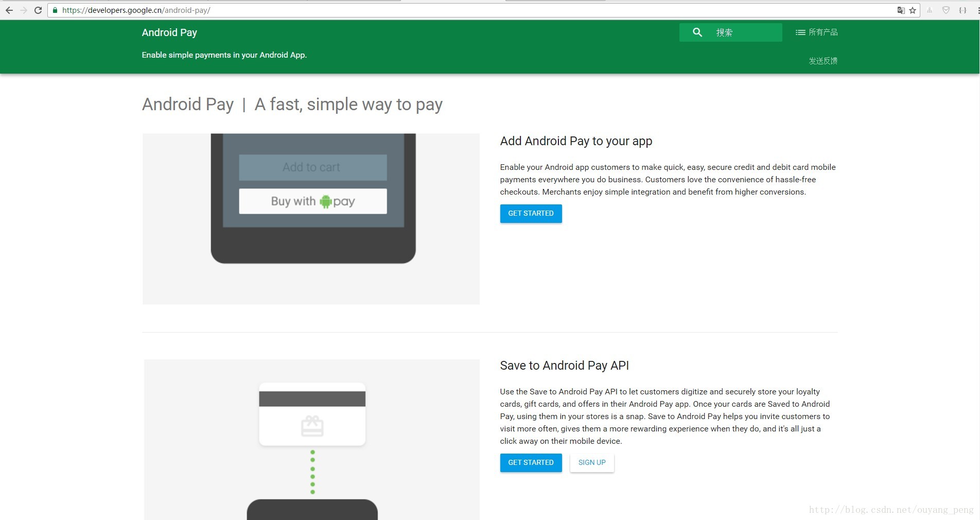This screenshot has height=520, width=980.
Task: Bookmark this page with the star icon
Action: (x=913, y=10)
